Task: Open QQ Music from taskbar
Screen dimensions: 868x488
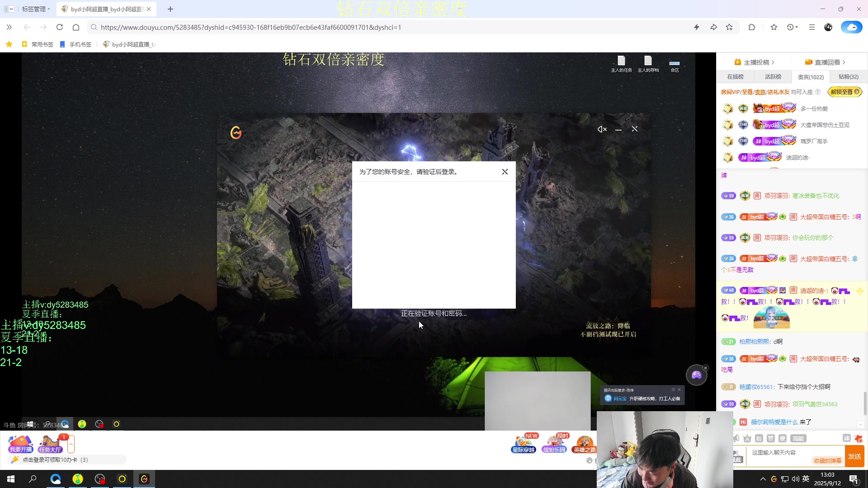Action: pyautogui.click(x=78, y=479)
